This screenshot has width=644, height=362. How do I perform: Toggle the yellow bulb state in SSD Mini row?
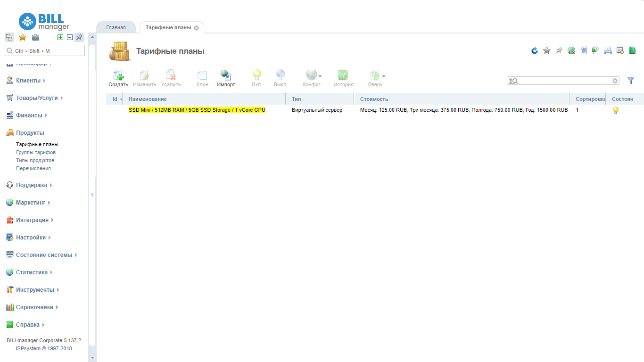(x=615, y=110)
